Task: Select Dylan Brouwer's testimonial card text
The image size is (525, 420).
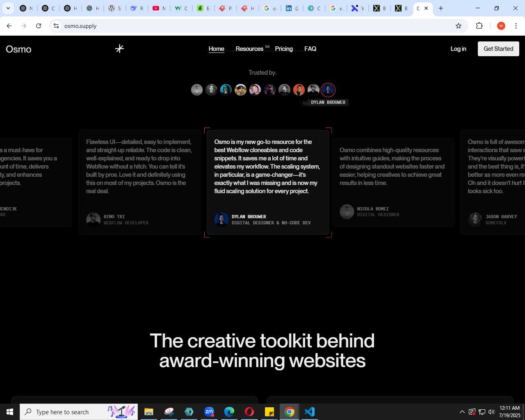Action: pyautogui.click(x=267, y=167)
